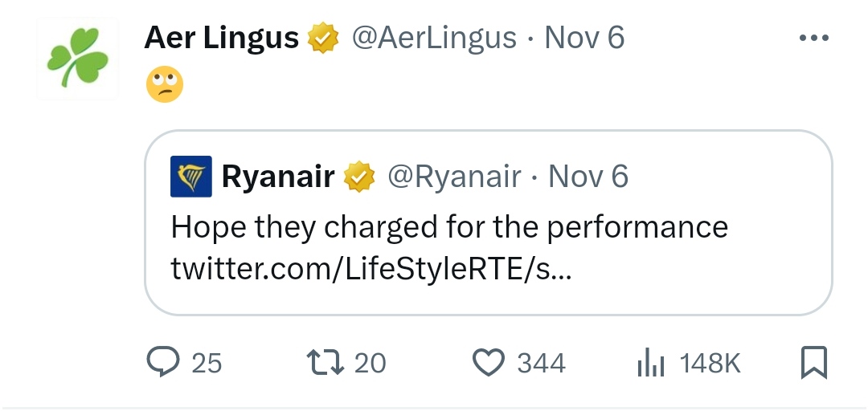Open Aer Lingus shamrock profile picture
The height and width of the screenshot is (411, 868).
(77, 59)
